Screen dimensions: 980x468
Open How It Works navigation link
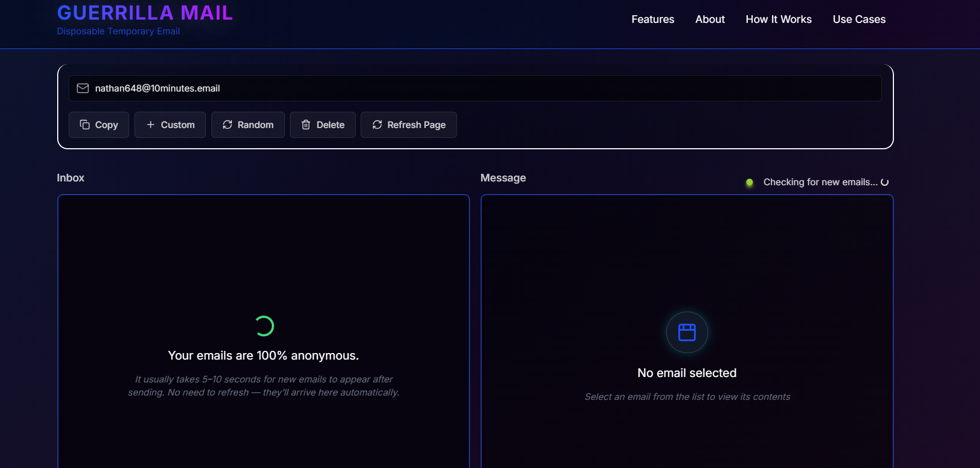(x=778, y=20)
